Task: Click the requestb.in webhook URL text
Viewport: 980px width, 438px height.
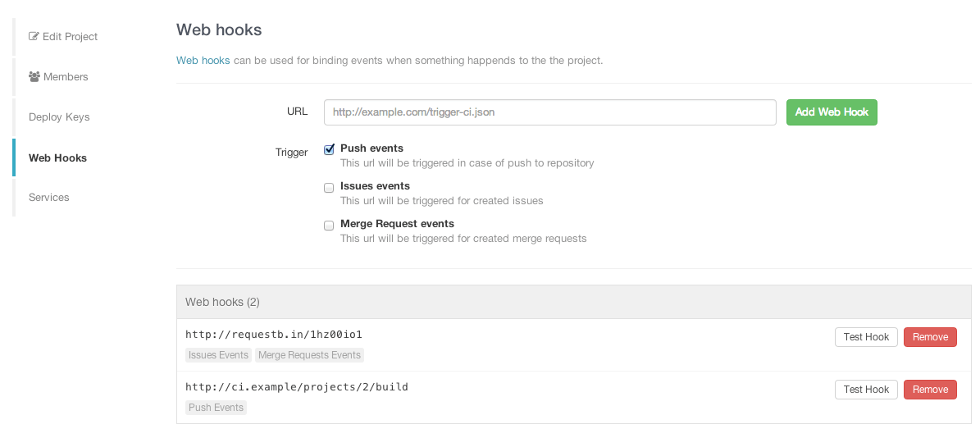Action: click(274, 335)
